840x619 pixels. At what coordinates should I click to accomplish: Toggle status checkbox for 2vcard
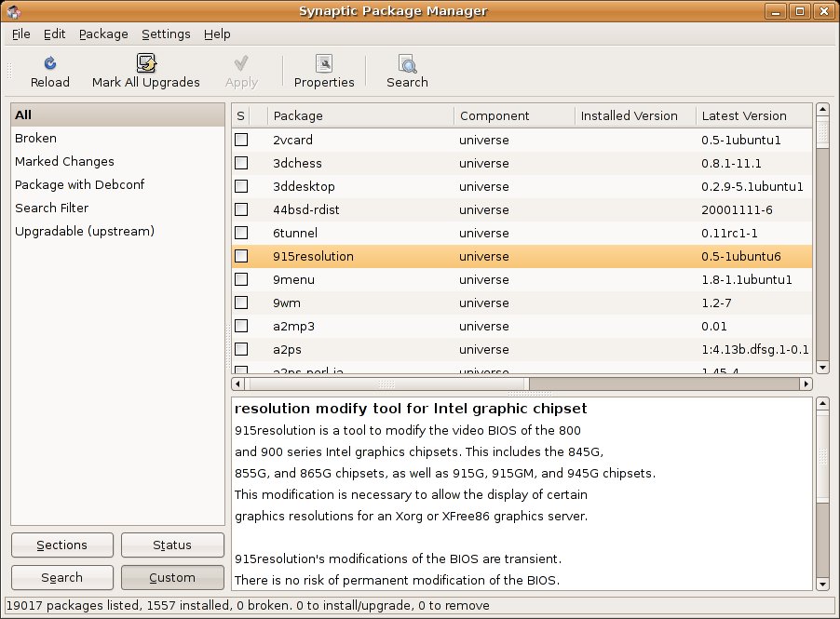pos(241,140)
